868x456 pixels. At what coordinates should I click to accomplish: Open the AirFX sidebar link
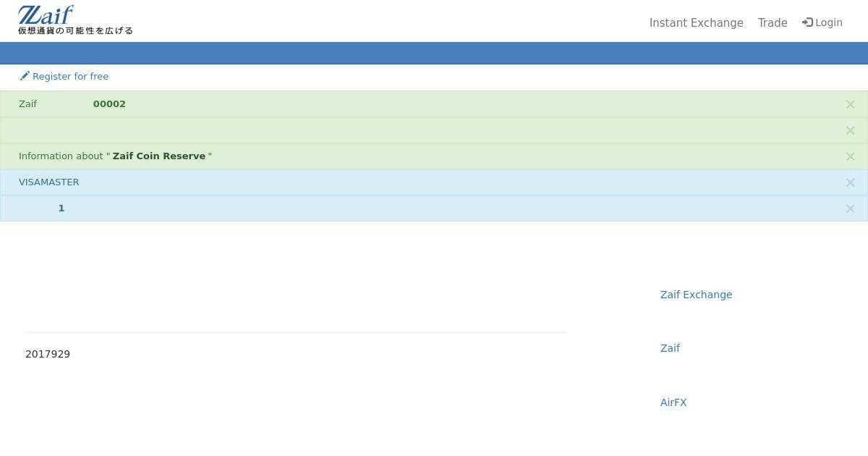[x=673, y=402]
